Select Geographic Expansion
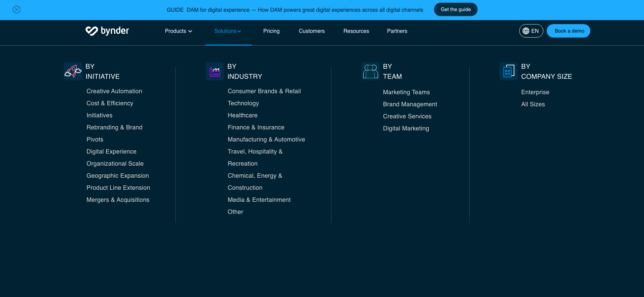This screenshot has height=297, width=644. coord(118,176)
